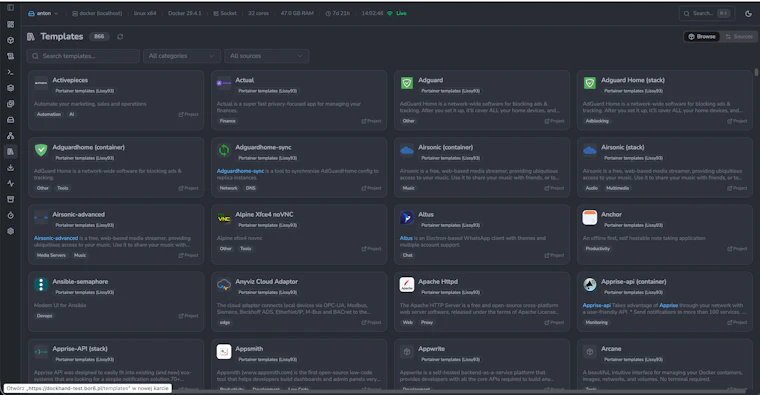Click the Multimedia tag on Airsonic (stack)
The image size is (760, 395).
point(618,188)
